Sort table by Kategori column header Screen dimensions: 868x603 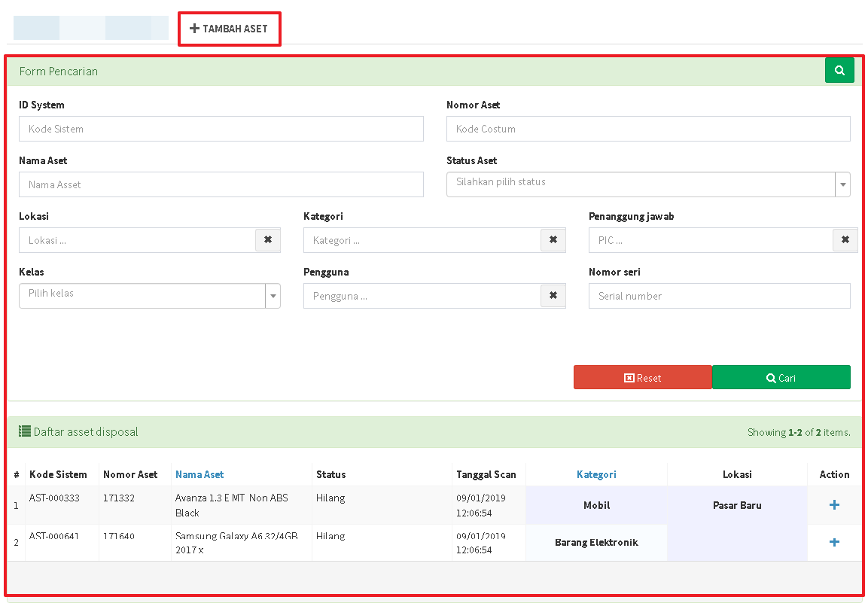[596, 474]
